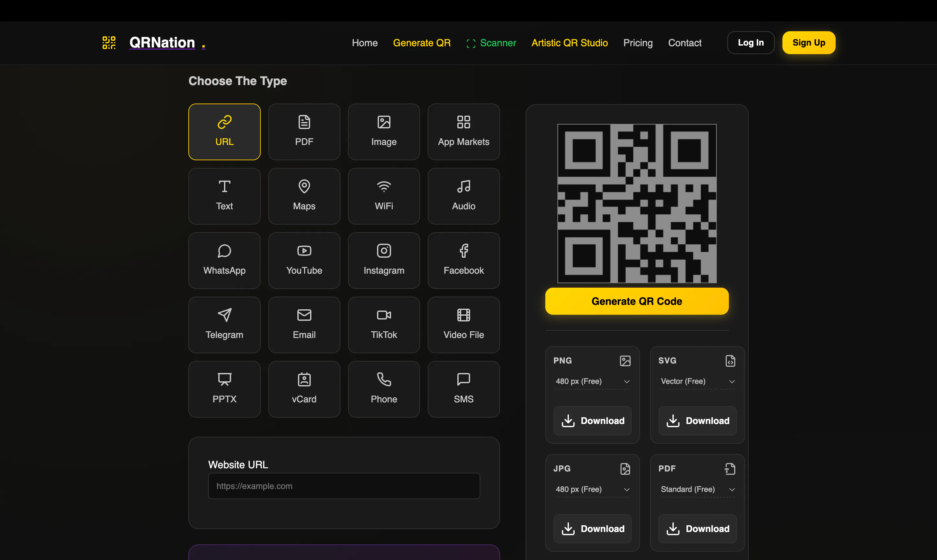Choose the Instagram type tile
The width and height of the screenshot is (937, 560).
383,260
